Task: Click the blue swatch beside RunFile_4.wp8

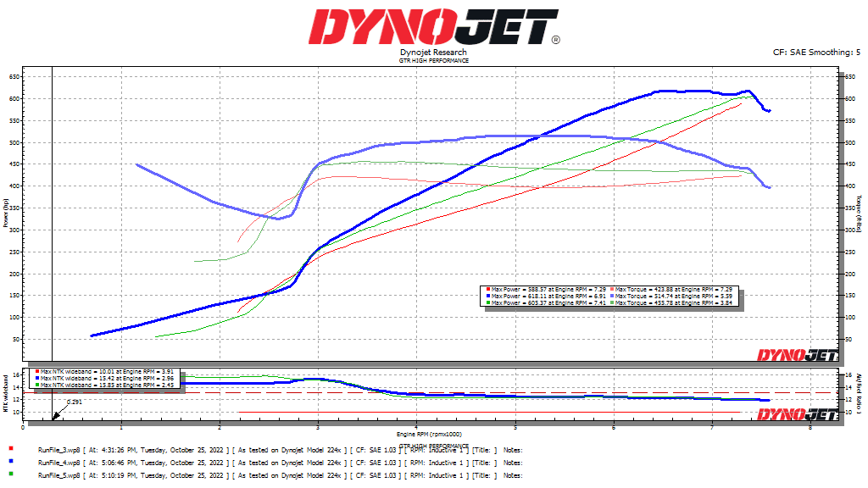Action: 11,461
